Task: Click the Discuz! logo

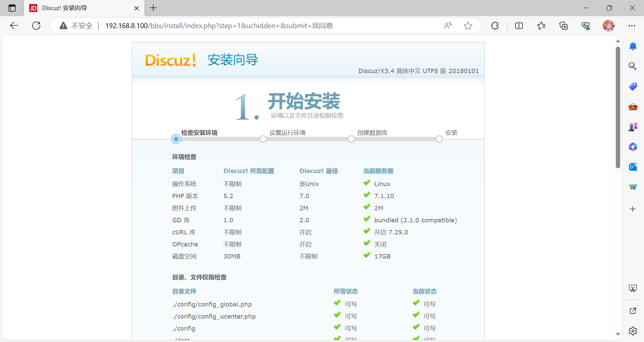Action: (x=170, y=60)
